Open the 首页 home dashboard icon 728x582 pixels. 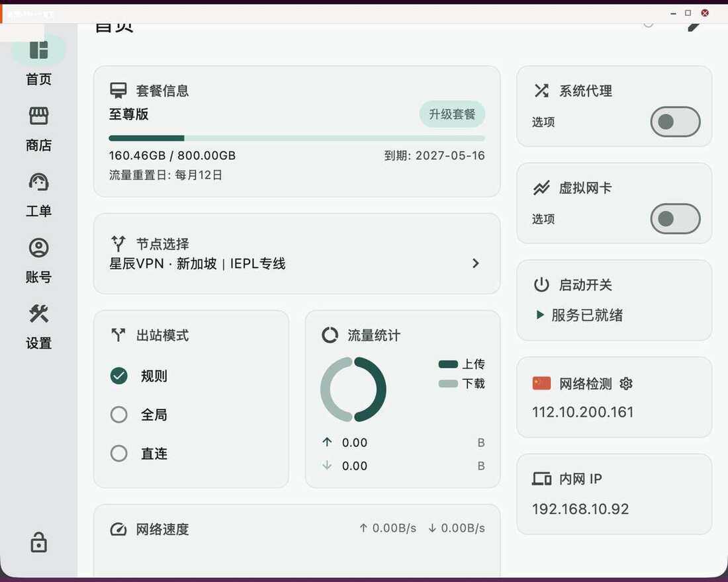(x=38, y=50)
